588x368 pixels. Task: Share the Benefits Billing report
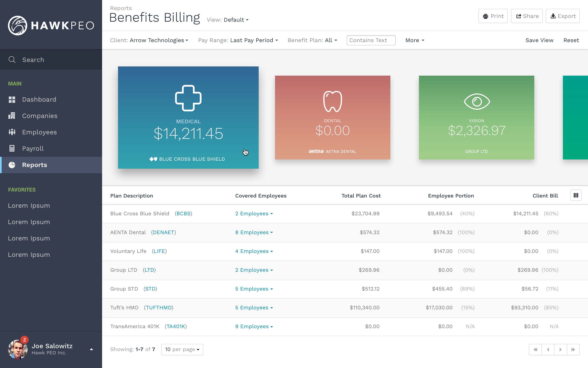(x=527, y=16)
